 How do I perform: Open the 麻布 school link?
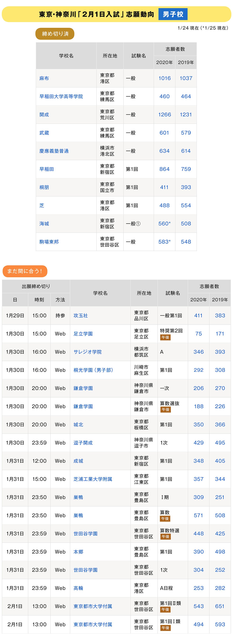[x=44, y=78]
